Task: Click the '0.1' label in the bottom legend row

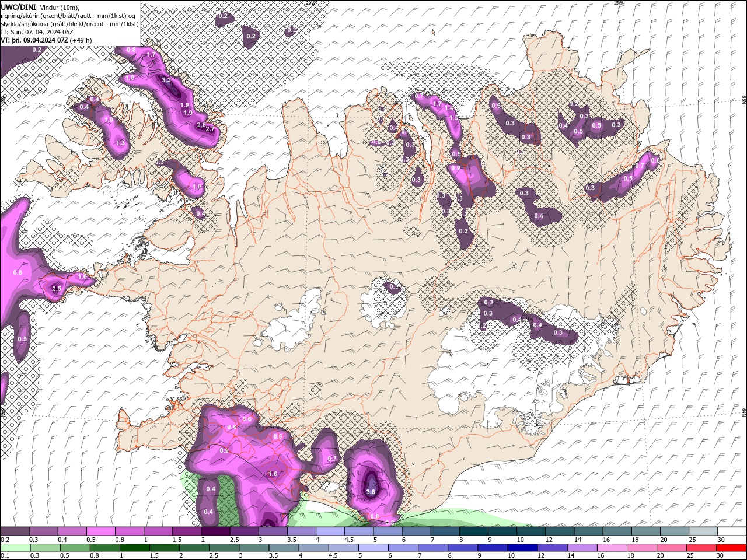Action: [4, 556]
